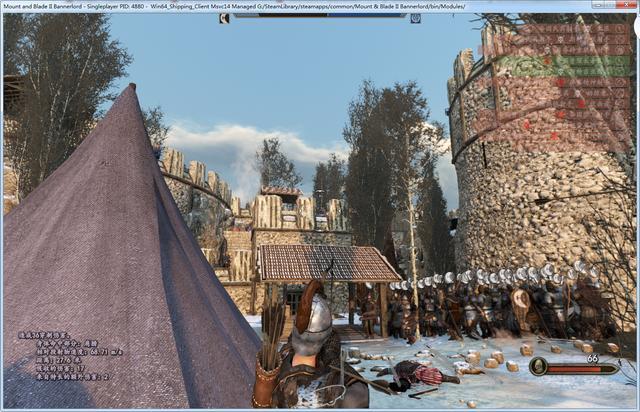Click the projectile speed line "64.71 m/s"
Screen dimensions: 640x412
[x=79, y=352]
